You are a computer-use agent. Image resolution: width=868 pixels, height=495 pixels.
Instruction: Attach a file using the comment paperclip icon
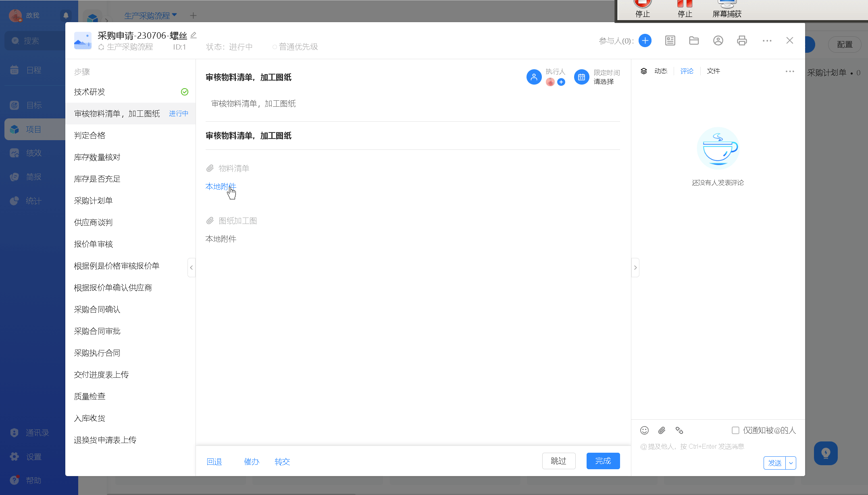click(662, 430)
